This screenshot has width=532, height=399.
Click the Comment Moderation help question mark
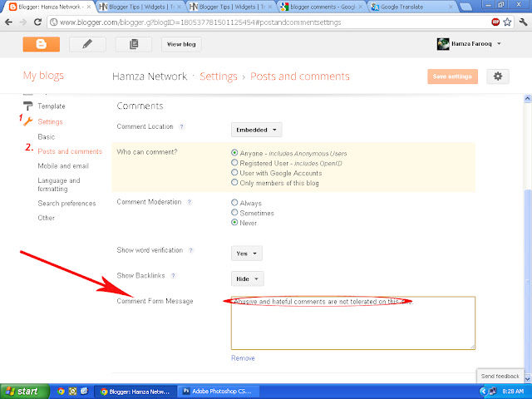pos(190,202)
